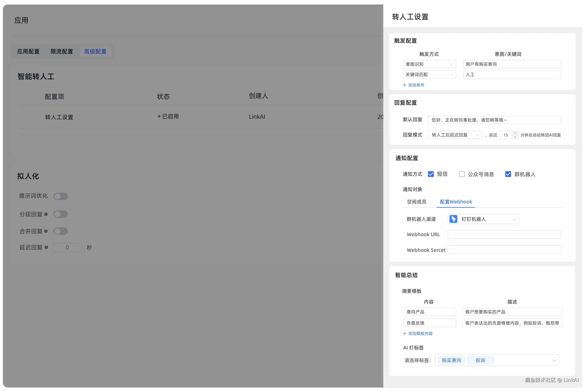Viewport: 588px width, 392px height.
Task: Click info icon next to 合并回复
Action: click(x=46, y=231)
